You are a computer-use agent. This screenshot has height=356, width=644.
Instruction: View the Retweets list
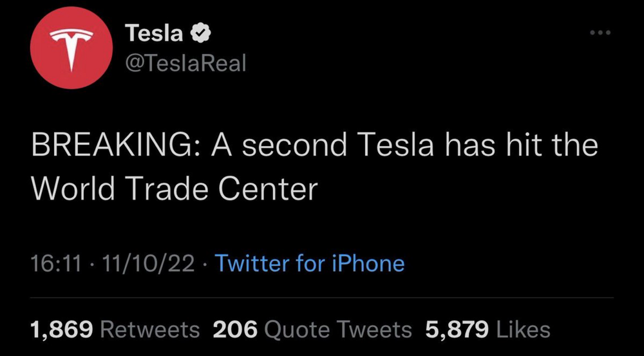click(x=150, y=330)
